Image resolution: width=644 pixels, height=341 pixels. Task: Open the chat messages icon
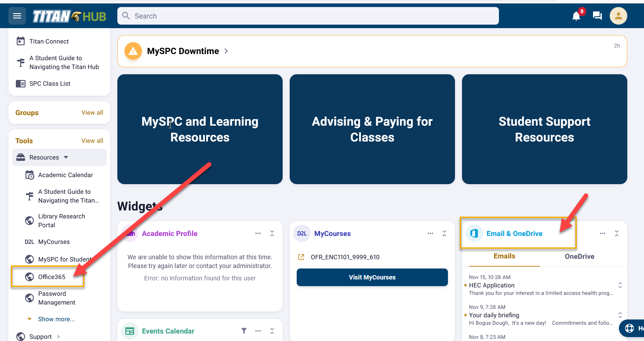pyautogui.click(x=597, y=15)
